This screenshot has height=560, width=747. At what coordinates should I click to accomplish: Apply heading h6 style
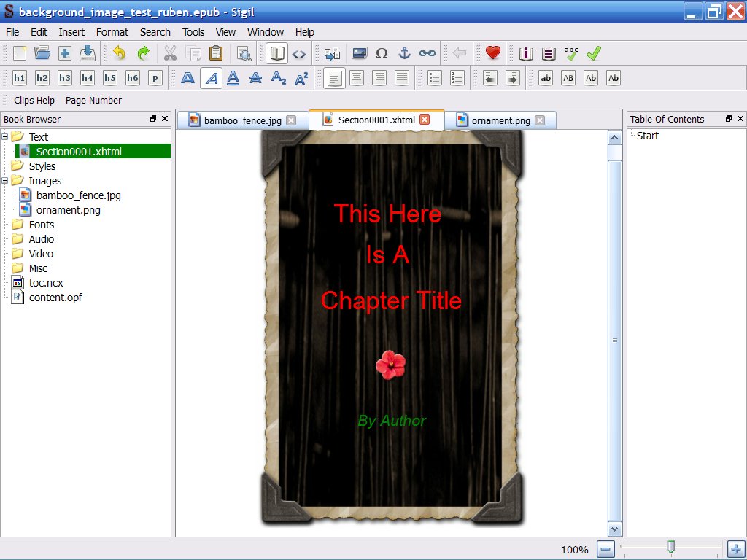133,78
